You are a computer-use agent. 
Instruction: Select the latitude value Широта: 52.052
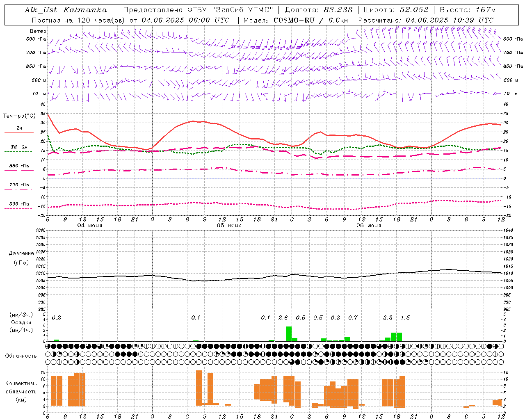(x=396, y=10)
